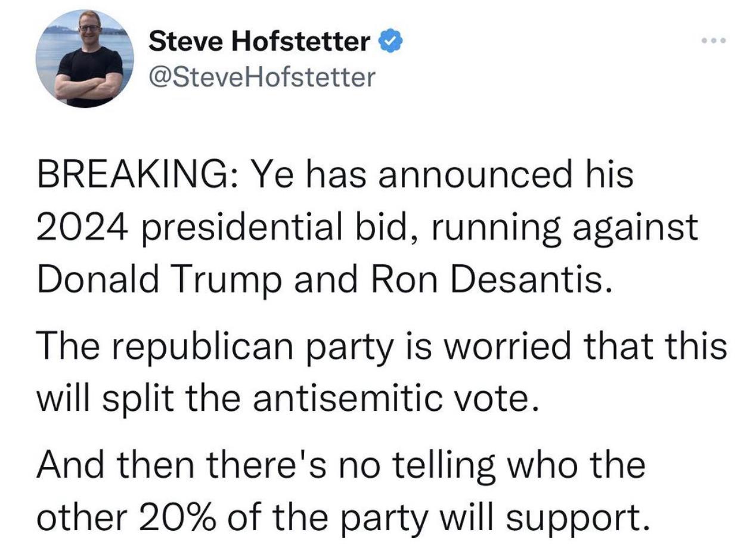Screen dimensions: 750x560
Task: Open Steve Hofstetter's profile picture
Action: pyautogui.click(x=85, y=58)
